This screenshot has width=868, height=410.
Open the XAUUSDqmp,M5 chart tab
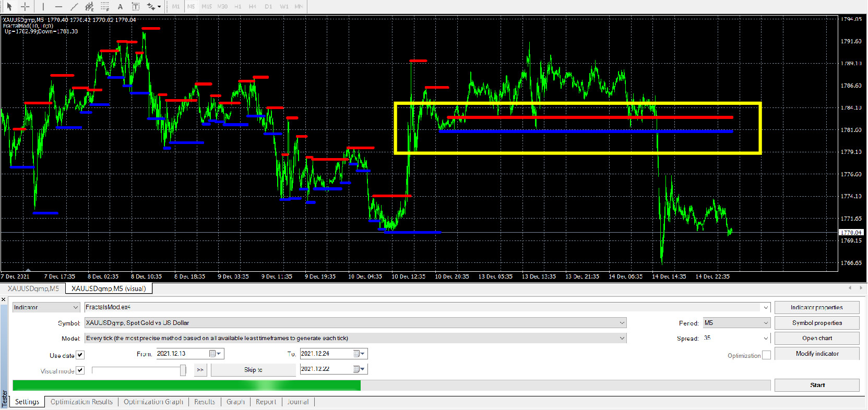click(x=33, y=288)
